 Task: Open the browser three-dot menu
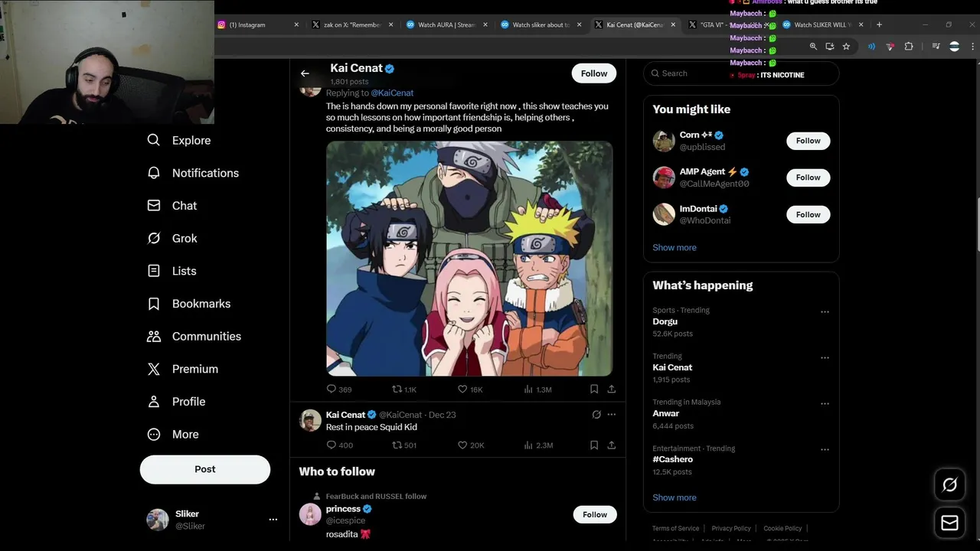point(972,47)
